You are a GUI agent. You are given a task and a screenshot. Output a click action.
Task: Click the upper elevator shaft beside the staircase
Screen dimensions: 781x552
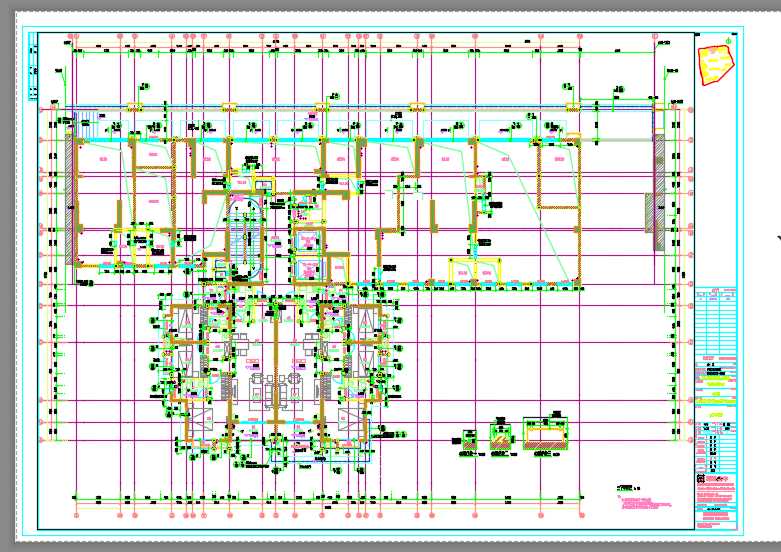click(x=307, y=241)
